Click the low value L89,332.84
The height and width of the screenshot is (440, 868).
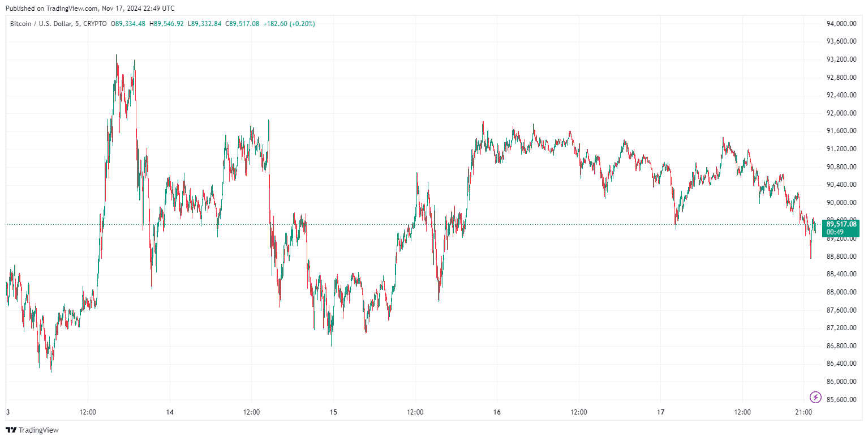pos(204,24)
